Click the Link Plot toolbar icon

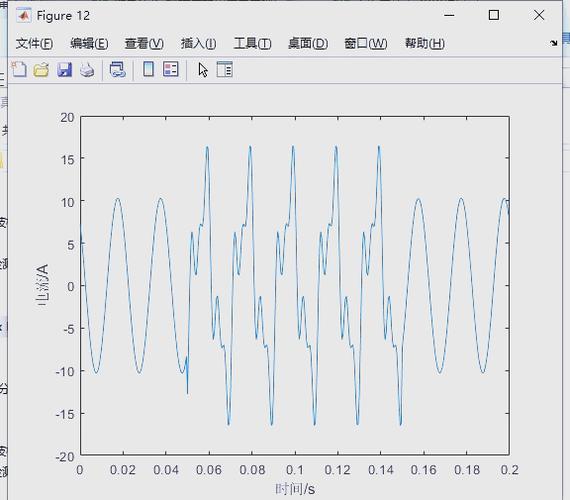coord(118,69)
